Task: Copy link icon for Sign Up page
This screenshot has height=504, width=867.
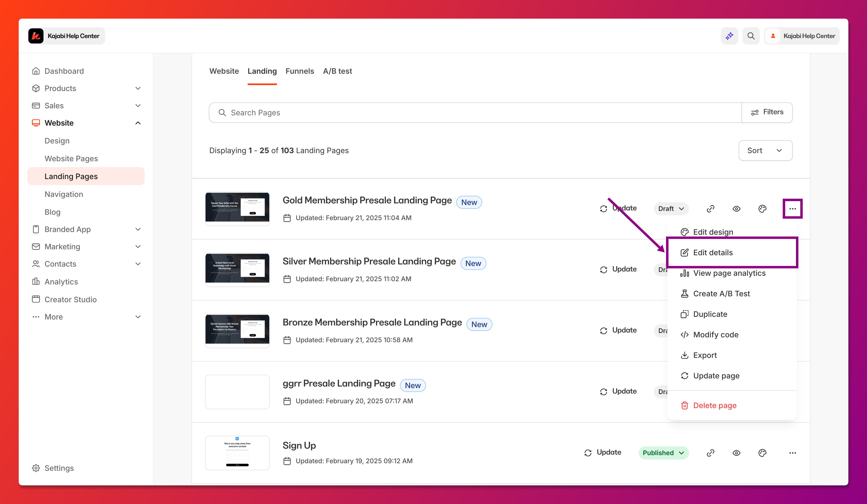Action: (x=710, y=453)
